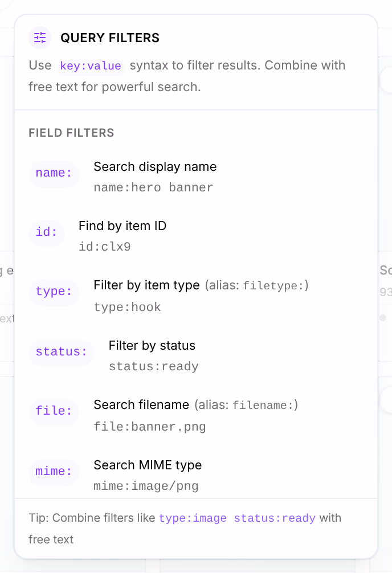This screenshot has height=573, width=392.
Task: Select the file: filter chip
Action: coord(54,411)
